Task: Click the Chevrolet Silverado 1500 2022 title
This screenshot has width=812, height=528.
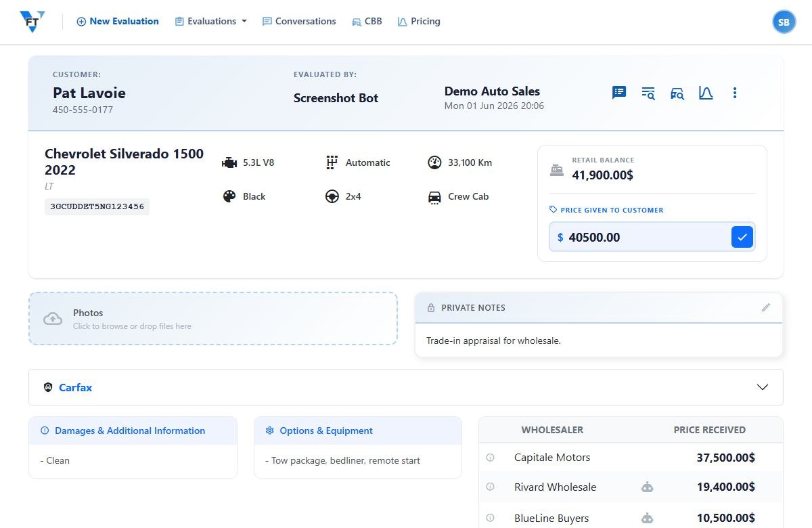Action: click(125, 162)
